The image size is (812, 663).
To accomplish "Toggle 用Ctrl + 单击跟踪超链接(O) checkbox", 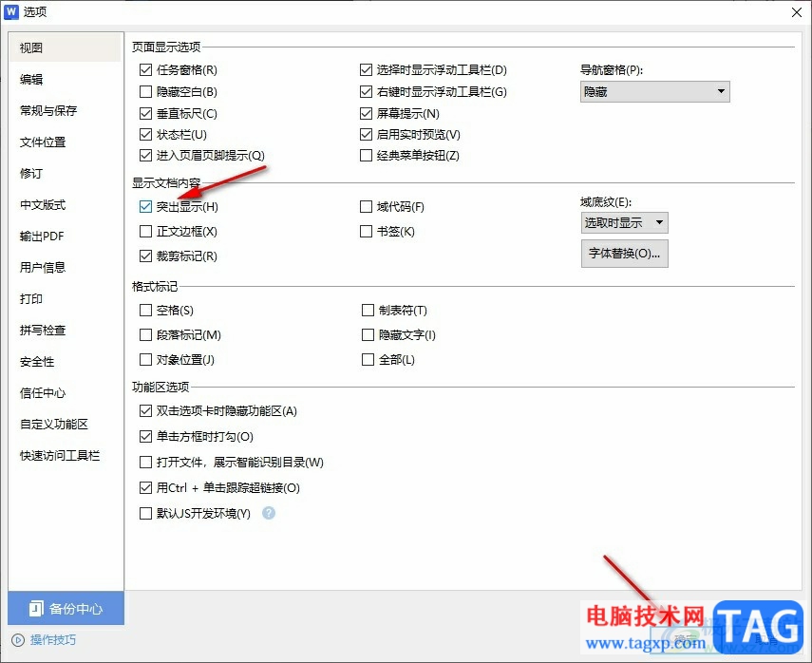I will (x=145, y=487).
